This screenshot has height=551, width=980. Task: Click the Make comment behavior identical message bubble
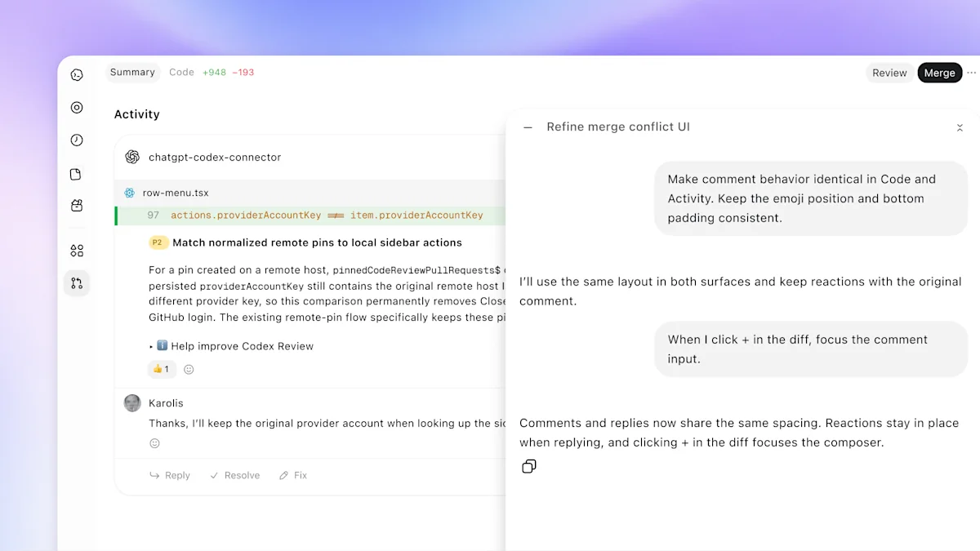click(811, 198)
